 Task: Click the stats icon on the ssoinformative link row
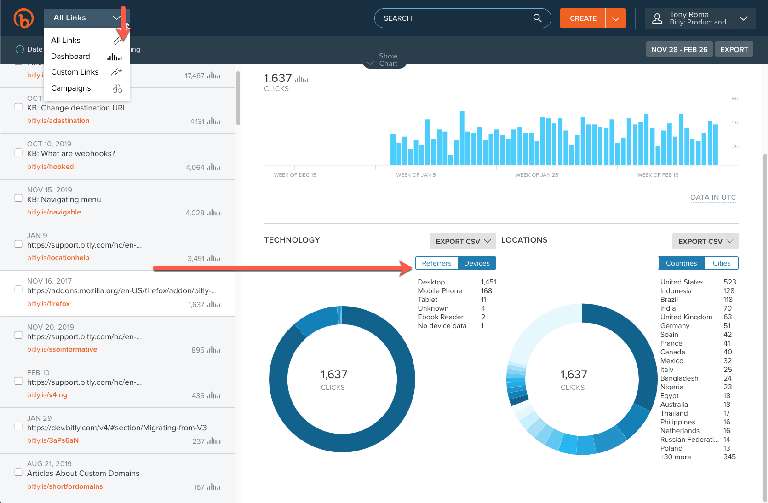point(214,350)
